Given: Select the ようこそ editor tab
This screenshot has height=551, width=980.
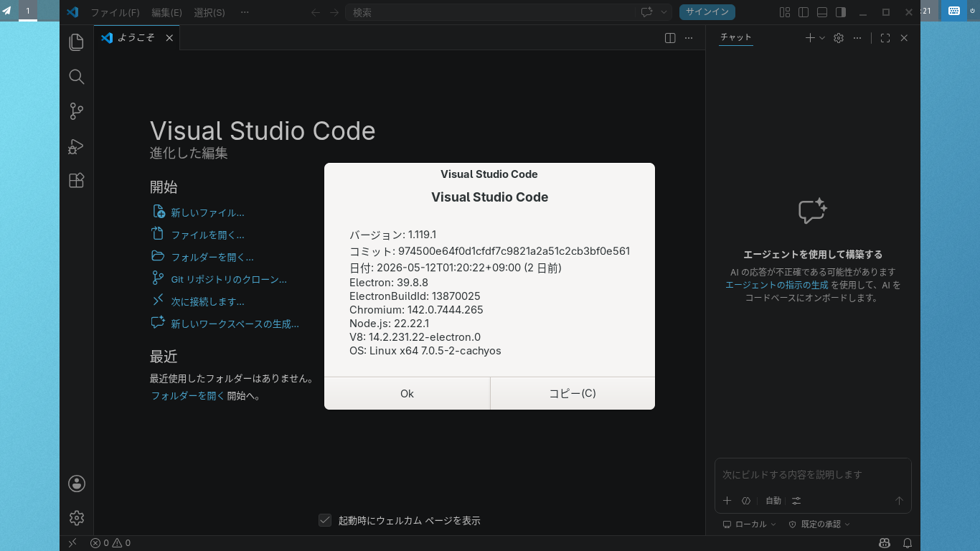Looking at the screenshot, I should [136, 38].
